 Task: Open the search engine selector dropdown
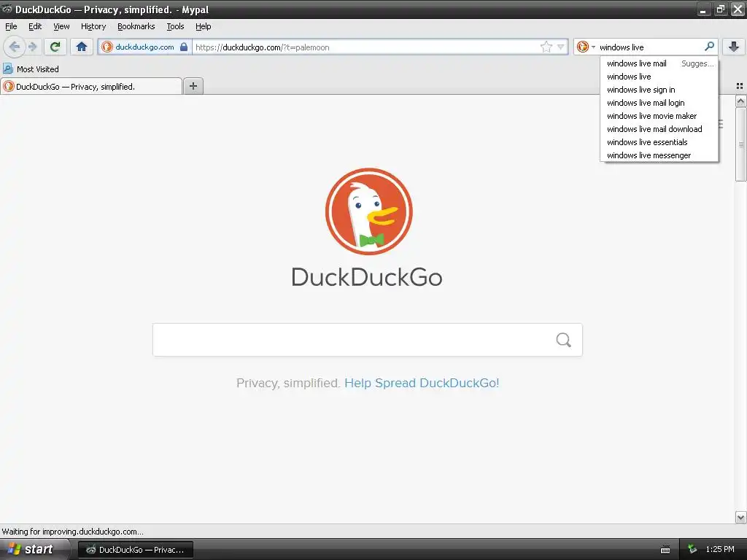tap(586, 47)
